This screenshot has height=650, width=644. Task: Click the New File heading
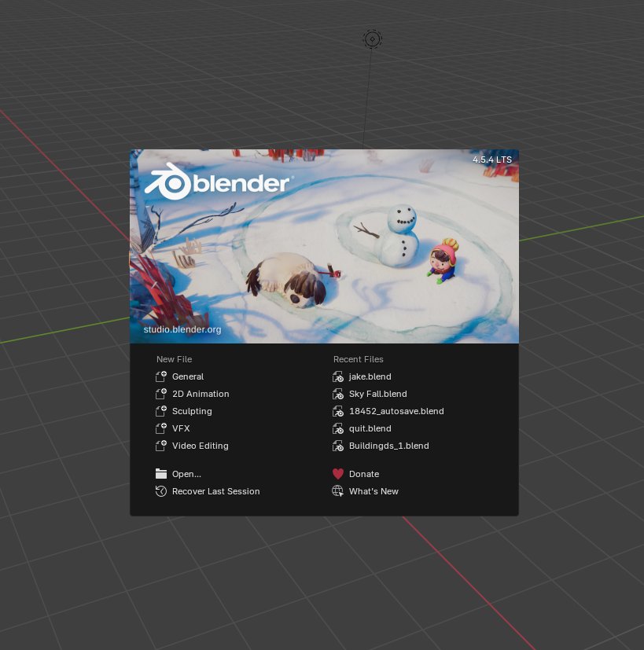(174, 359)
